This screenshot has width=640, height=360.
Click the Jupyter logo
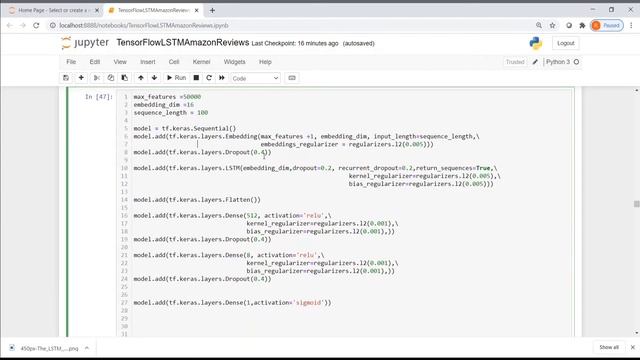pyautogui.click(x=85, y=43)
